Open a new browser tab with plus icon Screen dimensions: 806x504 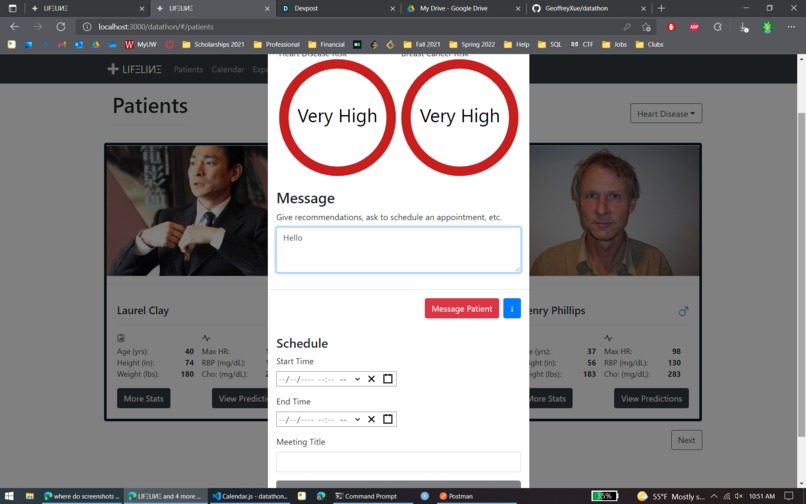661,8
